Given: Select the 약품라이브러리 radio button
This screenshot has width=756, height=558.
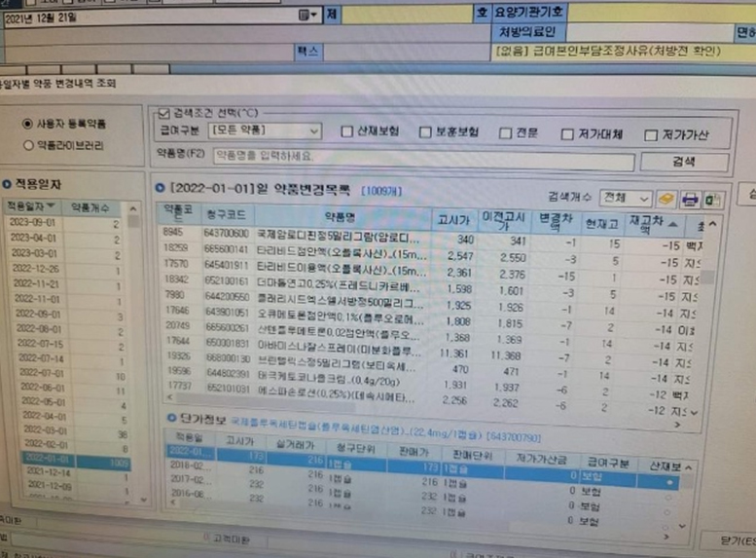Looking at the screenshot, I should pos(28,145).
